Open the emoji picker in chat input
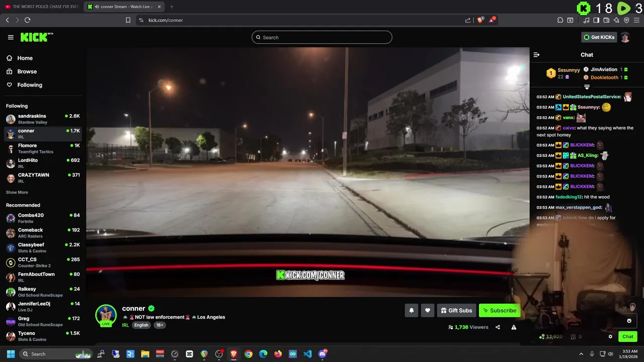The width and height of the screenshot is (644, 362). tap(629, 321)
